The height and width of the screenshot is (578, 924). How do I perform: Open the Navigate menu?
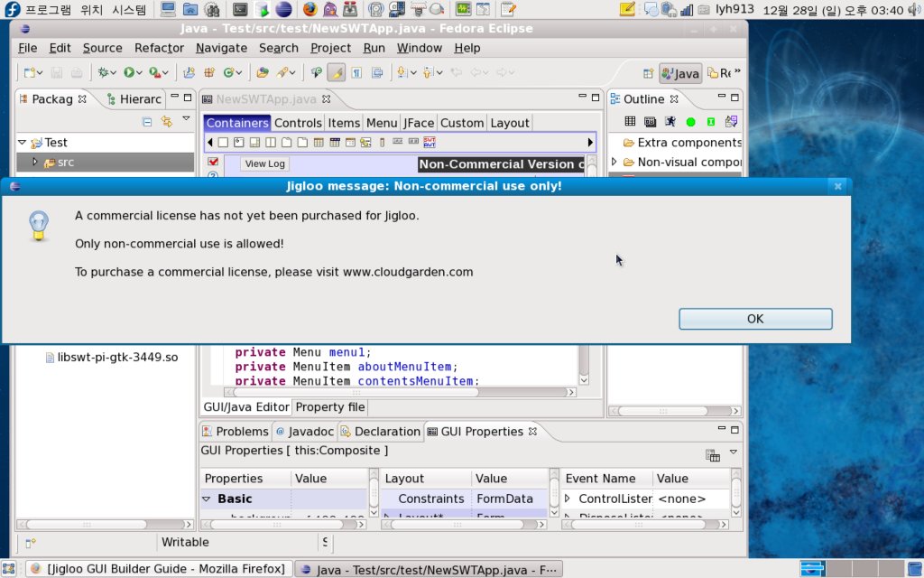[x=222, y=48]
